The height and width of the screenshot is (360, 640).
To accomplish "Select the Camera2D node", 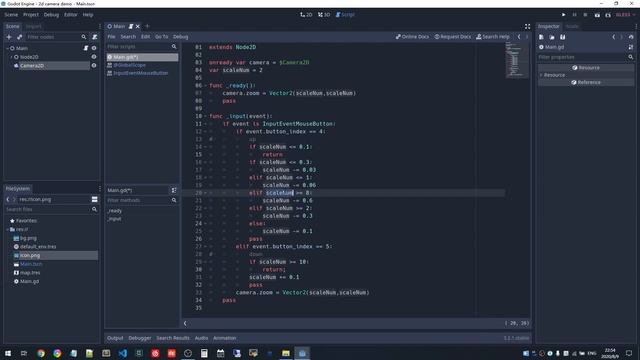I will pos(32,65).
